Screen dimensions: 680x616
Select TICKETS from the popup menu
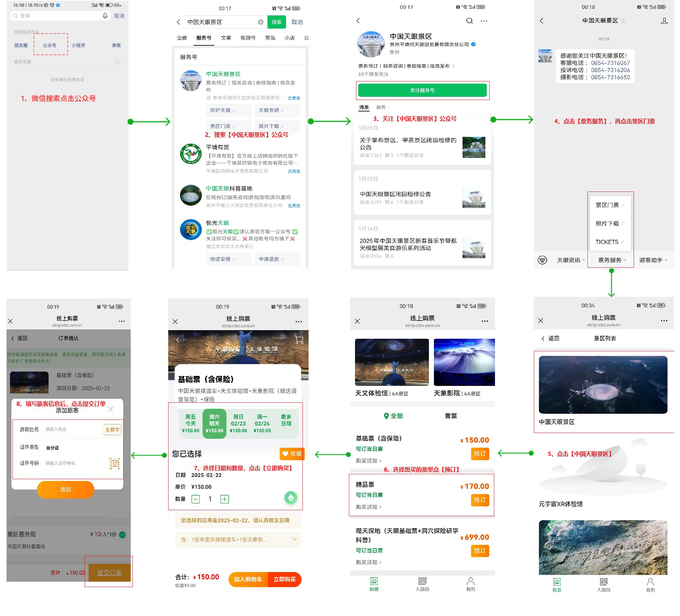point(610,242)
